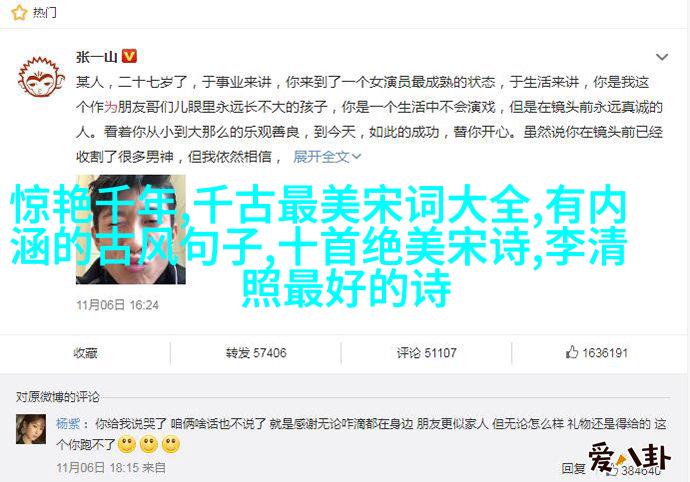Image resolution: width=690 pixels, height=482 pixels.
Task: Click the 爱八卦 watermark logo
Action: [629, 459]
